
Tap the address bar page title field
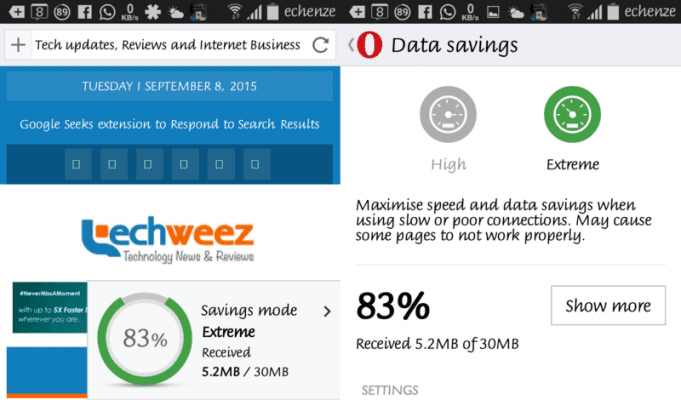point(168,45)
